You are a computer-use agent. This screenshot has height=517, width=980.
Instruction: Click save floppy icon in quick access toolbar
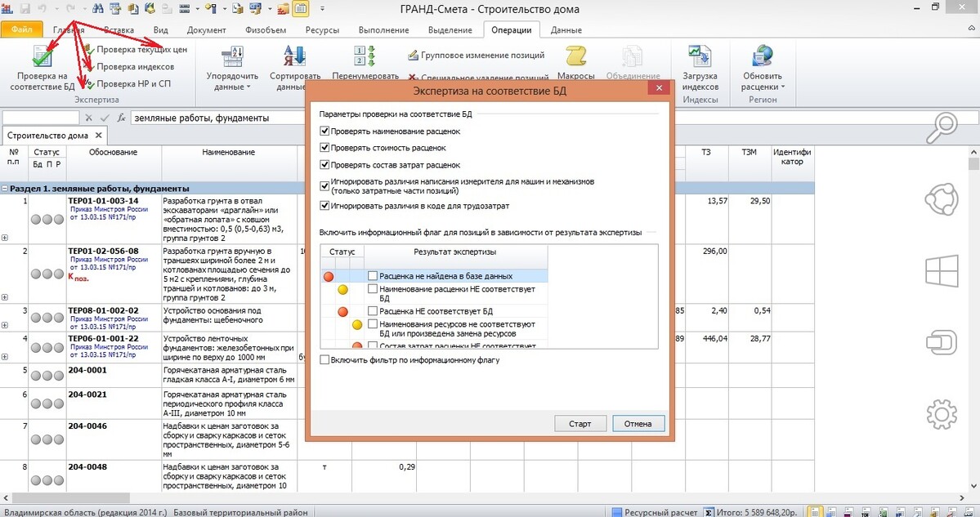tap(25, 9)
